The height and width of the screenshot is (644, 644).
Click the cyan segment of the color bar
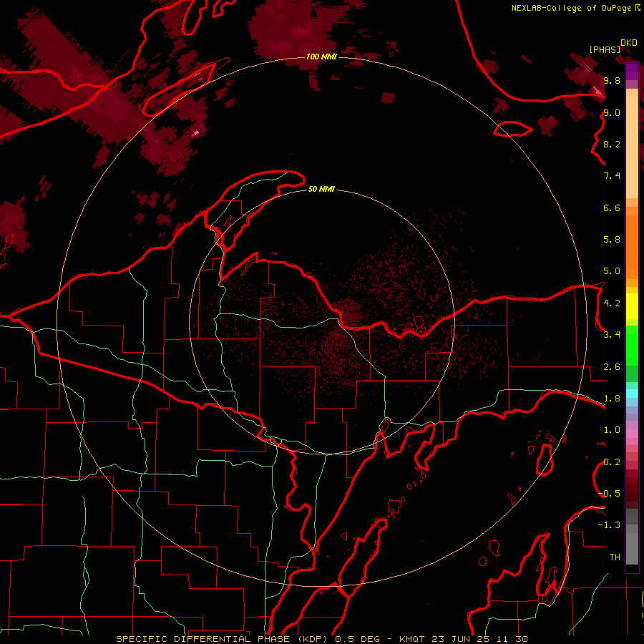tap(632, 394)
